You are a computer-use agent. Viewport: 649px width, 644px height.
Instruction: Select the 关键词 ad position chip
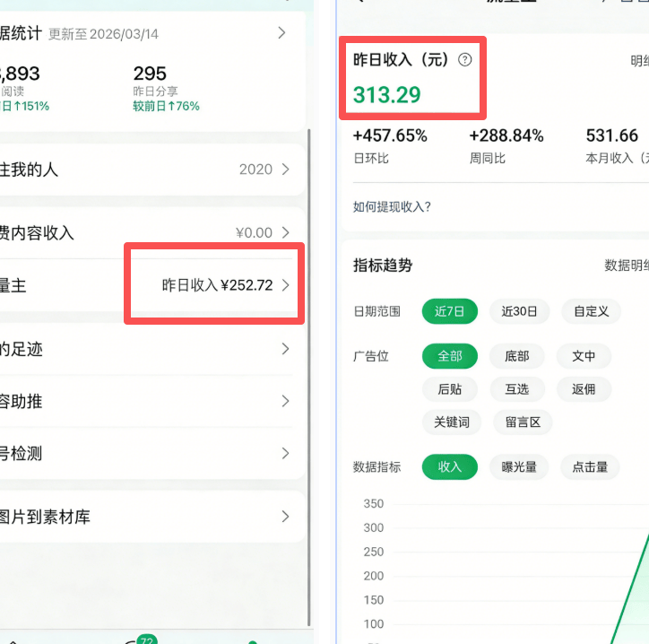pos(451,422)
